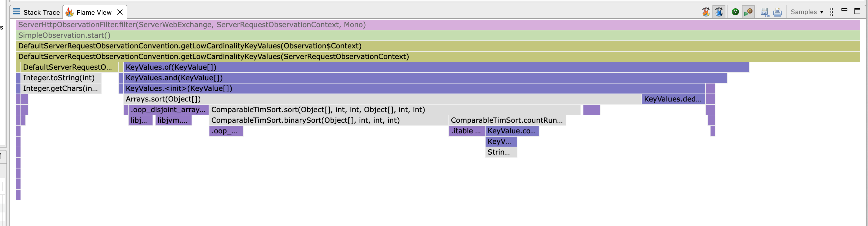The image size is (868, 226).
Task: Select the Arrays.sort(Object[]) frame
Action: pos(382,99)
